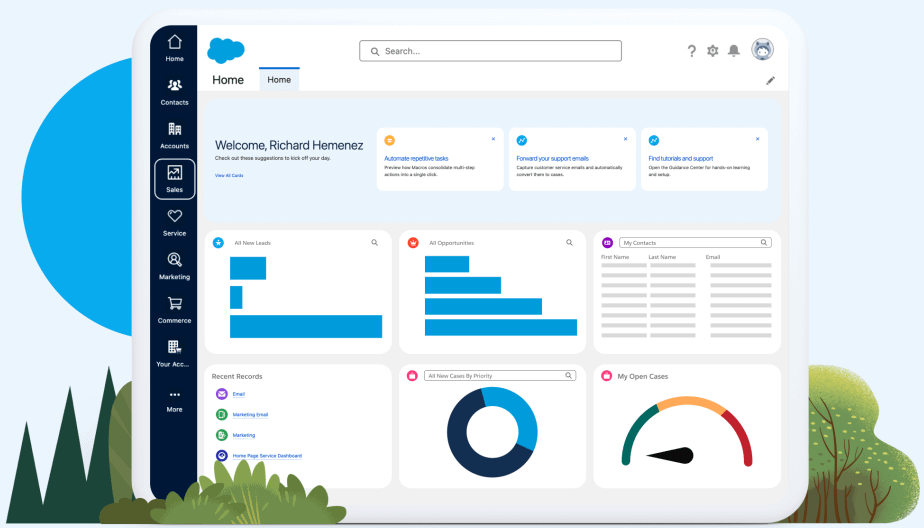Go to Accounts in the sidebar

174,136
